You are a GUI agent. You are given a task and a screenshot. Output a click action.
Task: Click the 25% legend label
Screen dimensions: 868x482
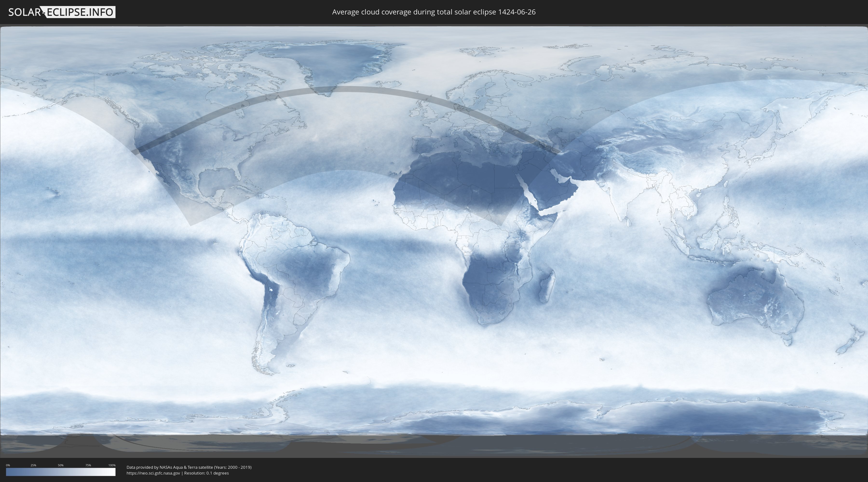click(x=33, y=465)
